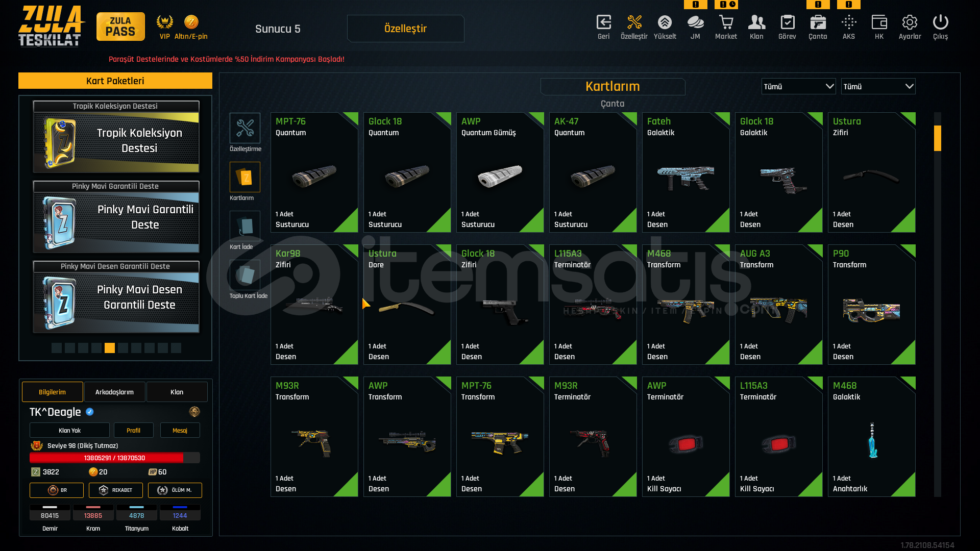Click the Profil button
The height and width of the screenshot is (551, 980).
tap(134, 430)
